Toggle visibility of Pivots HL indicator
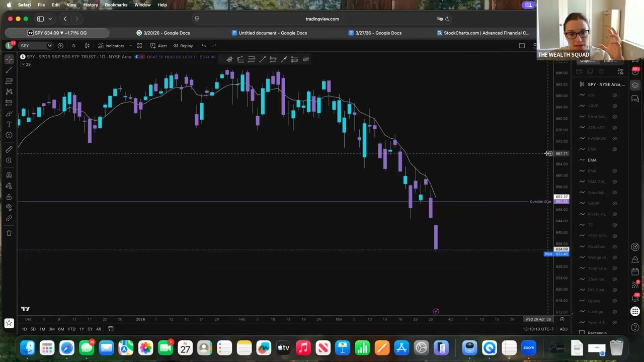 tap(614, 214)
